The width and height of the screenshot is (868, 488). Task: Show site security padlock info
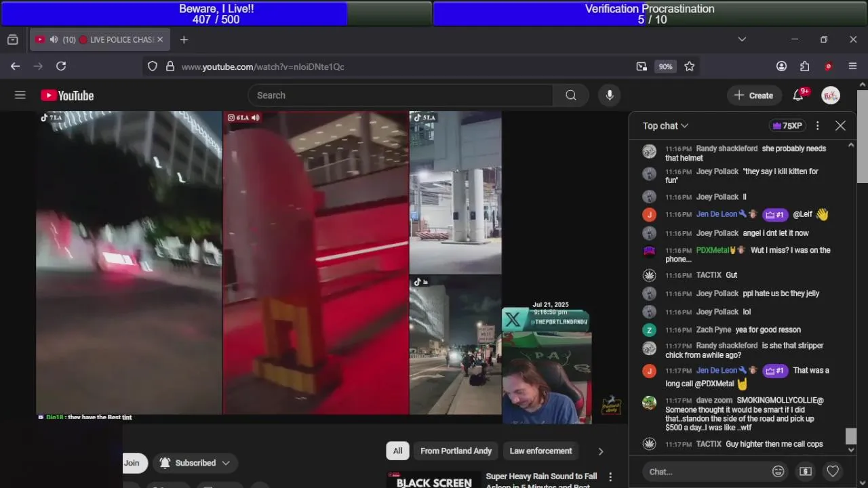tap(170, 66)
